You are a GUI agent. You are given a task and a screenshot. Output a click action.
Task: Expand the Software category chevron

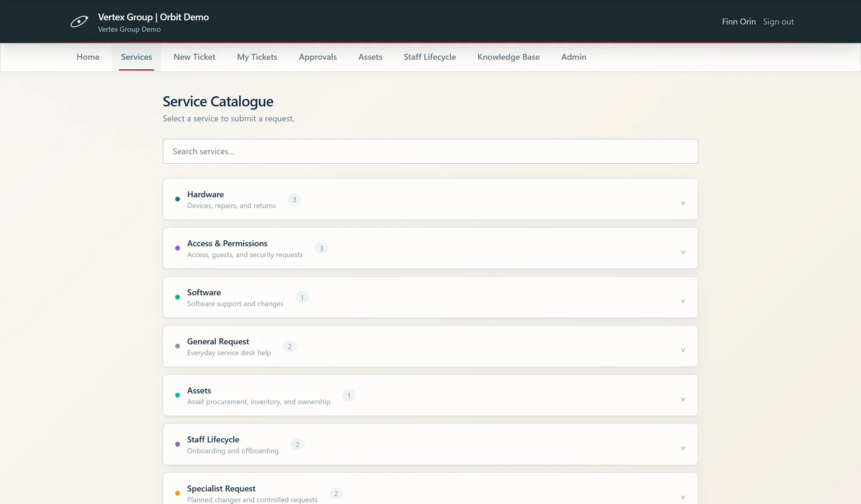pos(683,301)
